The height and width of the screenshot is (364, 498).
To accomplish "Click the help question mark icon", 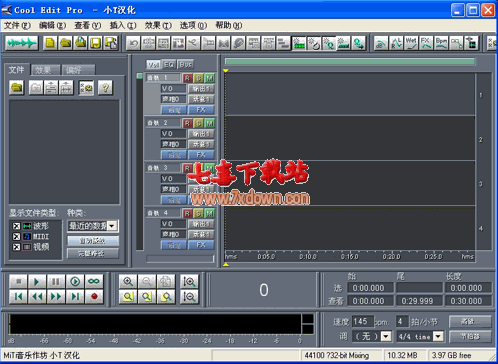I will [x=106, y=88].
